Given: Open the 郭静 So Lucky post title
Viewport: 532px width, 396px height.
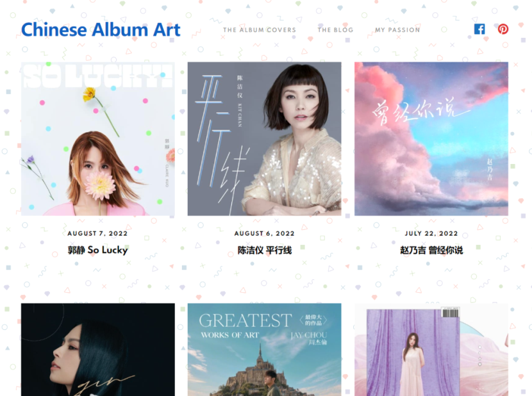Looking at the screenshot, I should (x=97, y=250).
